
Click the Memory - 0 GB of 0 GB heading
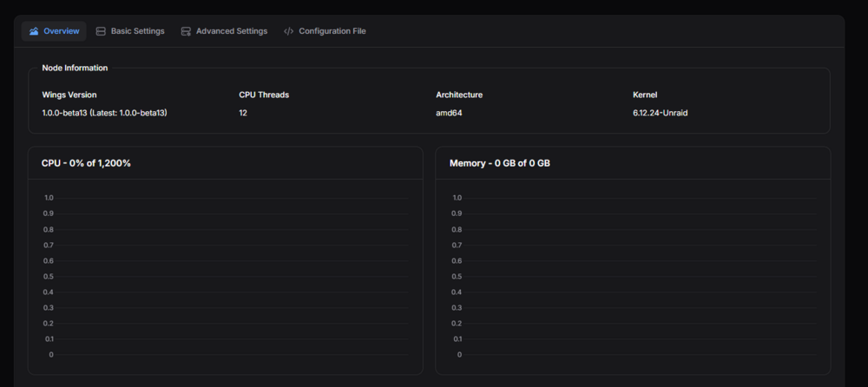[500, 163]
